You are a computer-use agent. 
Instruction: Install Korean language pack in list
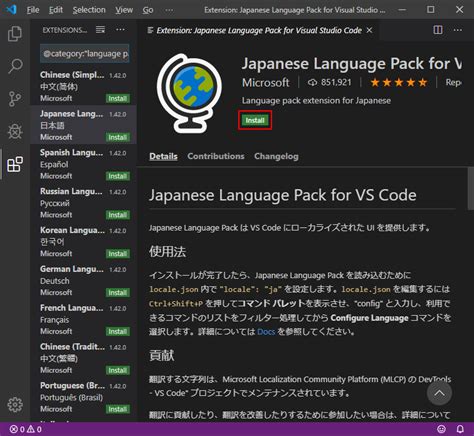(118, 254)
